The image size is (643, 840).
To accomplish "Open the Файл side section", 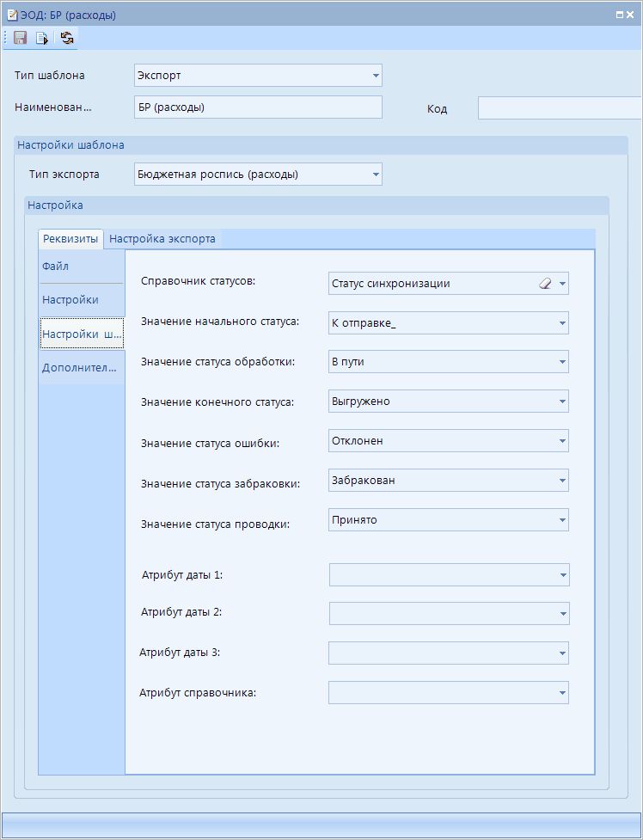I will (56, 267).
